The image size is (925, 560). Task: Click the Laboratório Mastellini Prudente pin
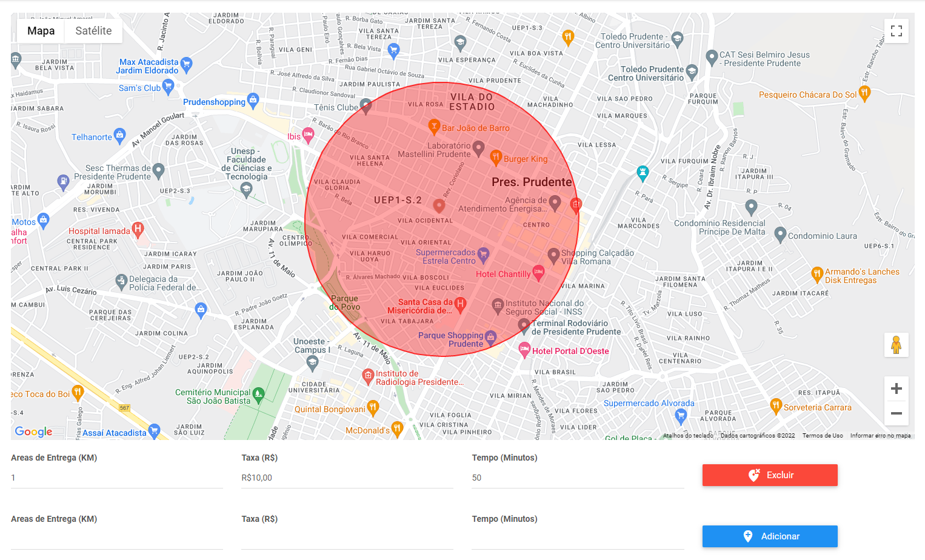pos(478,148)
